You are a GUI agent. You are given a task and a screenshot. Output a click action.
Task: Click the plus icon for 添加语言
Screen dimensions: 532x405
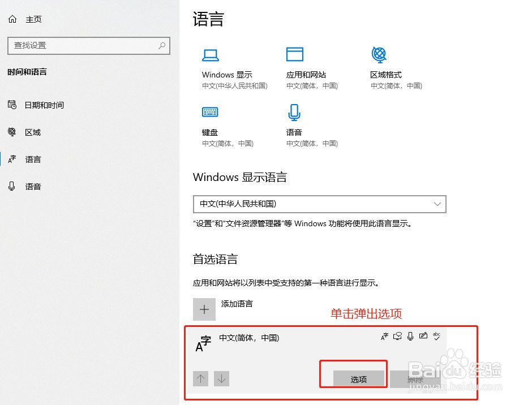point(204,309)
